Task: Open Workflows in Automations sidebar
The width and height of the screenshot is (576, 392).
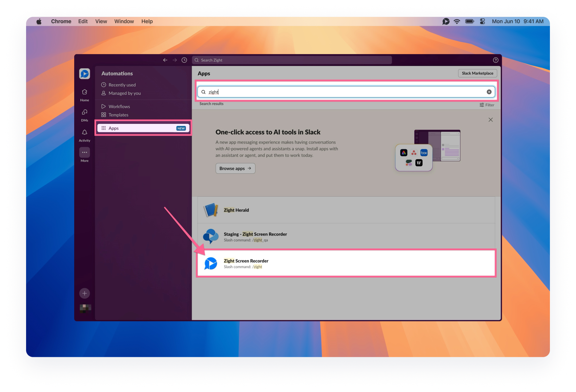Action: point(119,106)
